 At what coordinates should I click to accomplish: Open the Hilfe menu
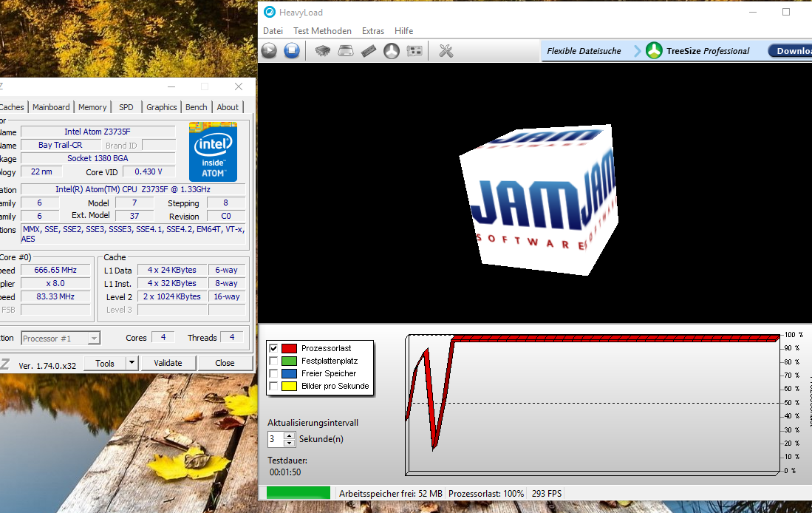404,31
